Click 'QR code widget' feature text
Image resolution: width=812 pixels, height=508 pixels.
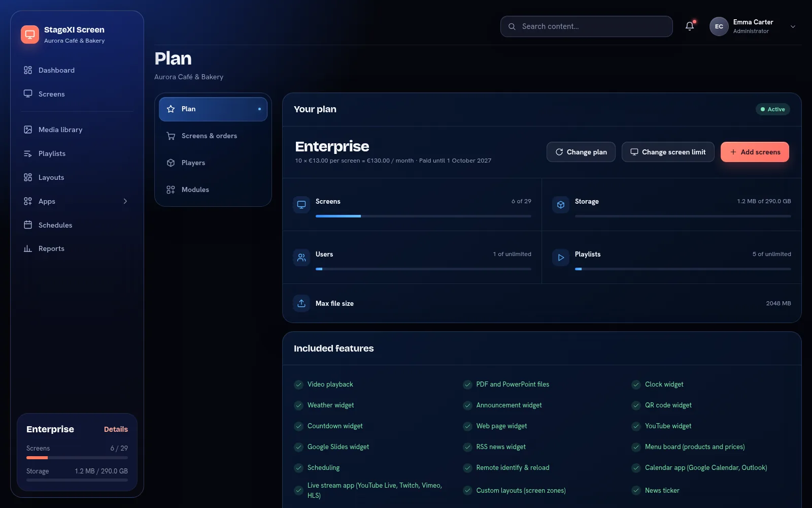[668, 405]
